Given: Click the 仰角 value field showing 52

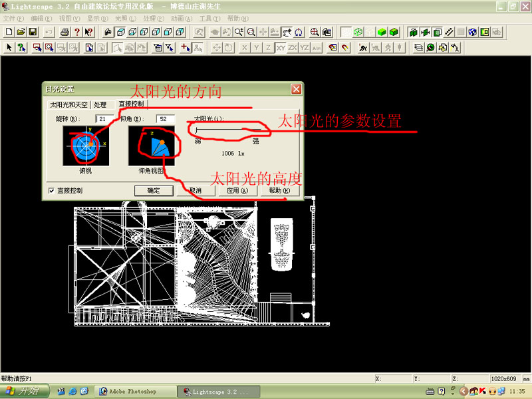Looking at the screenshot, I should coord(165,119).
